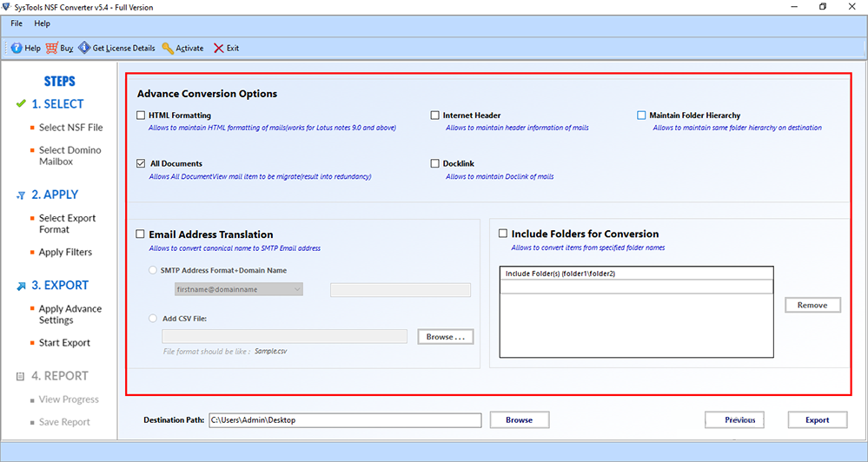Select the Apply Advance Settings step
868x462 pixels.
tap(70, 314)
